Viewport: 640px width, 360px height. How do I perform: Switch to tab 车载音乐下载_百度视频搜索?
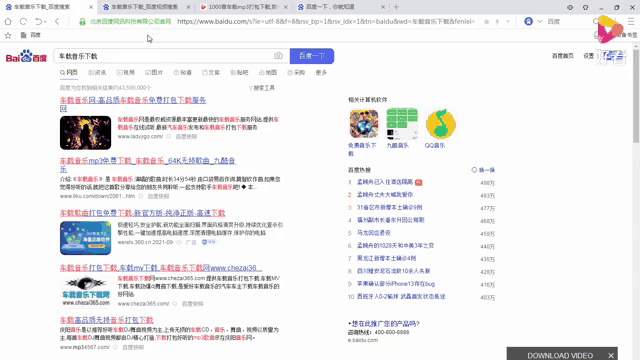point(145,7)
